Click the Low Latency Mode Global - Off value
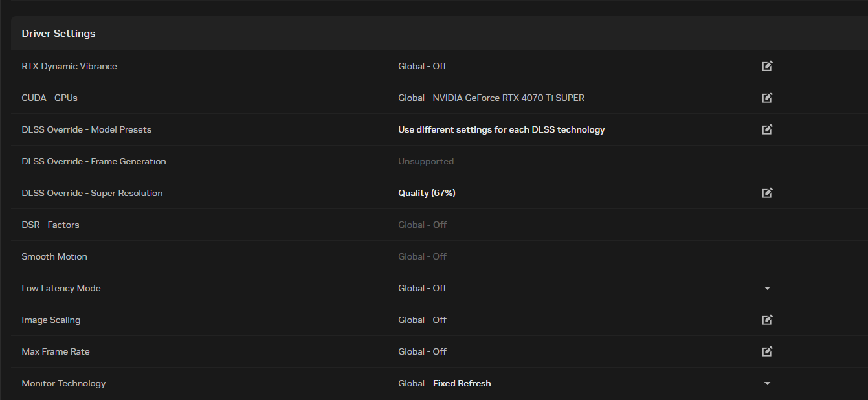Viewport: 868px width, 400px height. [x=423, y=288]
